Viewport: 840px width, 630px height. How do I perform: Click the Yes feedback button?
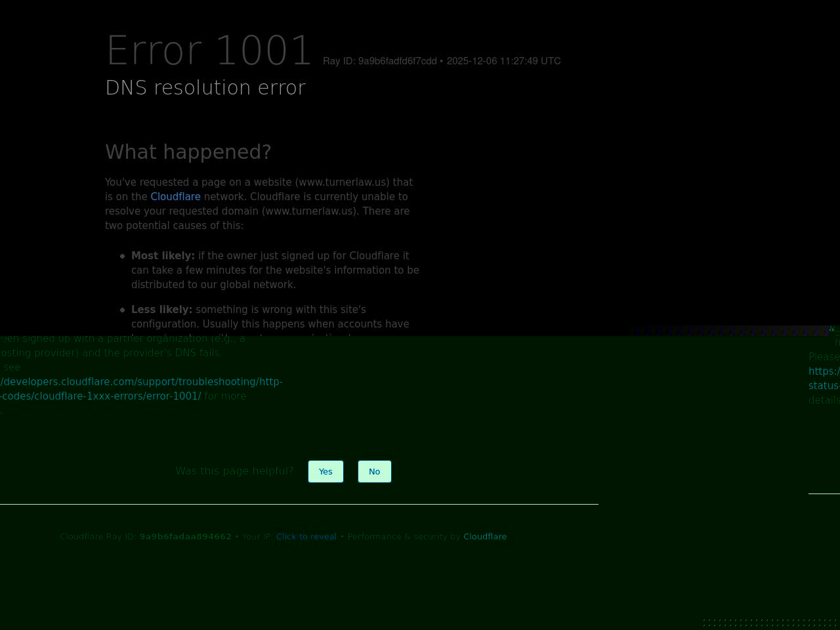click(325, 471)
